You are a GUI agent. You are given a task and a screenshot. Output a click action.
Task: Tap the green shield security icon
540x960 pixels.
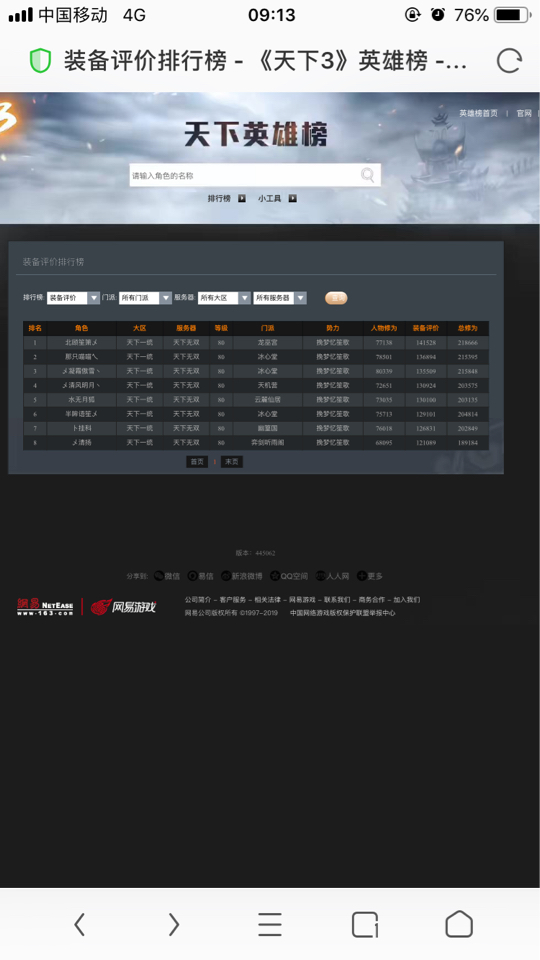point(40,61)
